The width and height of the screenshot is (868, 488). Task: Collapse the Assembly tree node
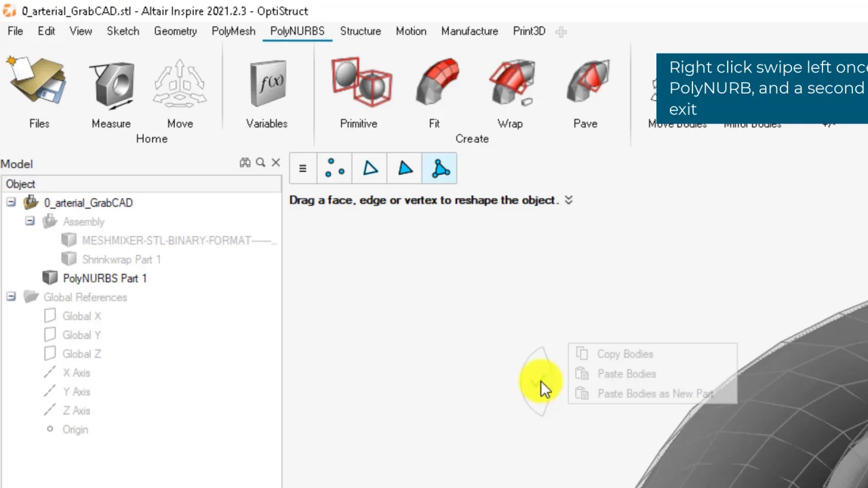[x=30, y=221]
